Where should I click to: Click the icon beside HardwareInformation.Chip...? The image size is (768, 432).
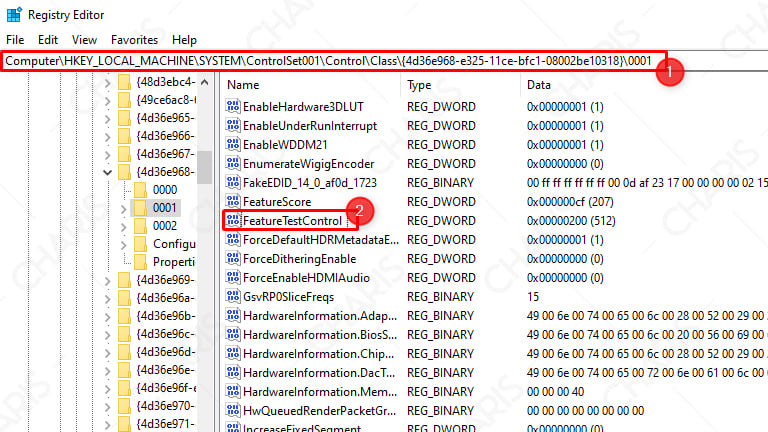pyautogui.click(x=233, y=354)
